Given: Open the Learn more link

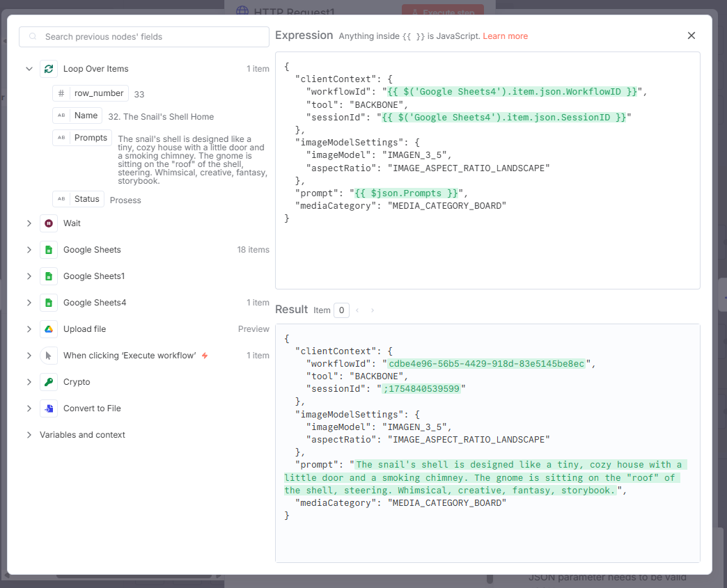Looking at the screenshot, I should point(505,36).
